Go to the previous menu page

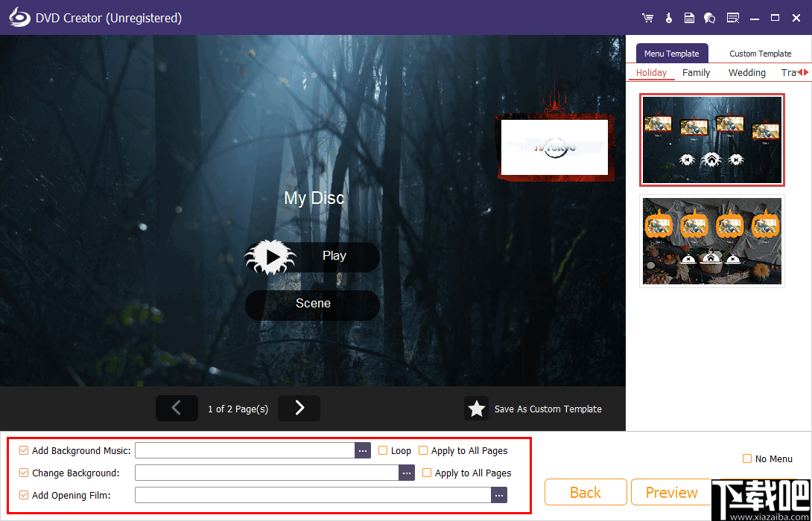(x=177, y=408)
